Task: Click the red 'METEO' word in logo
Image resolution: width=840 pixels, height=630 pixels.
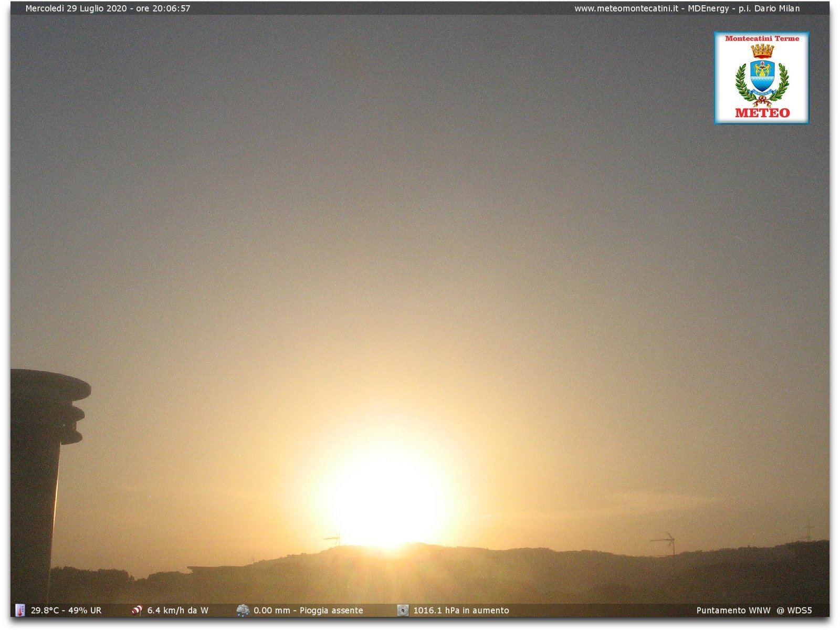Action: pyautogui.click(x=762, y=113)
